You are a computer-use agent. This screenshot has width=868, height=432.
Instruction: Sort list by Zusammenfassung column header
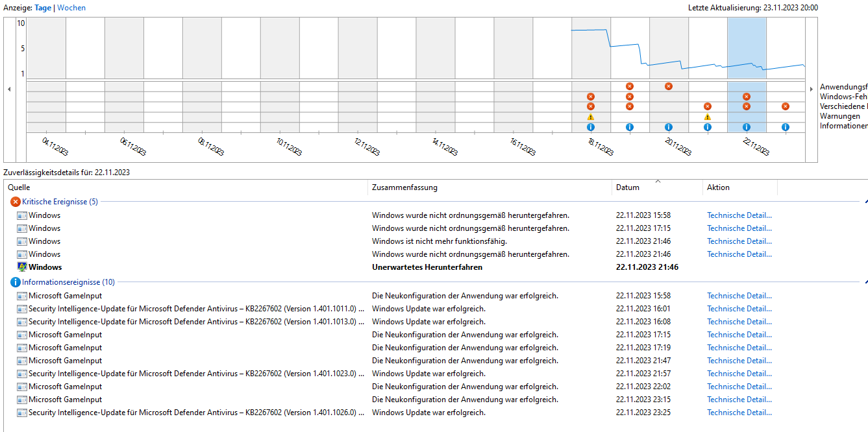tap(490, 187)
